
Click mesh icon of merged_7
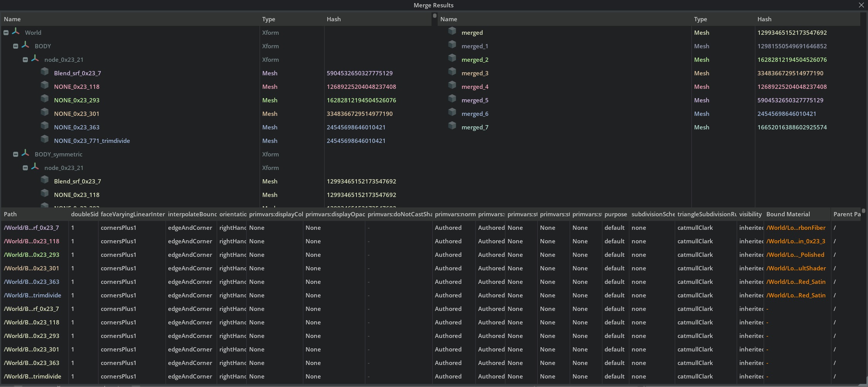(x=452, y=126)
